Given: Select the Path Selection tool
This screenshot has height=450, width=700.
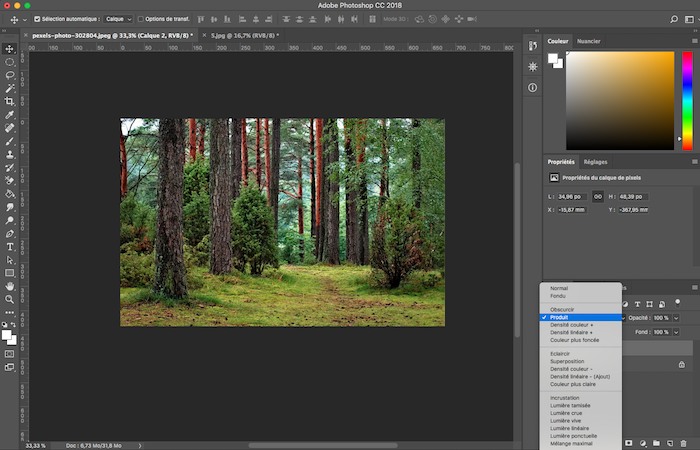Looking at the screenshot, I should (x=9, y=260).
